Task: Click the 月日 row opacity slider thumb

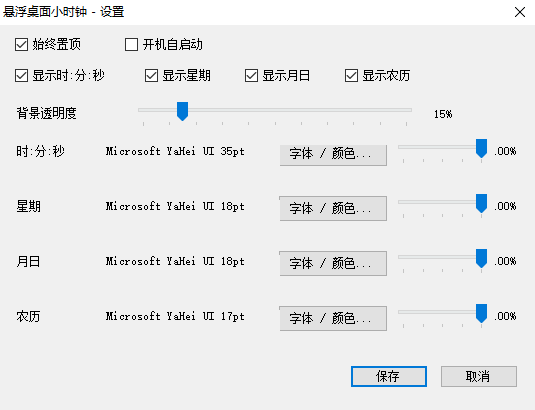Action: tap(481, 258)
